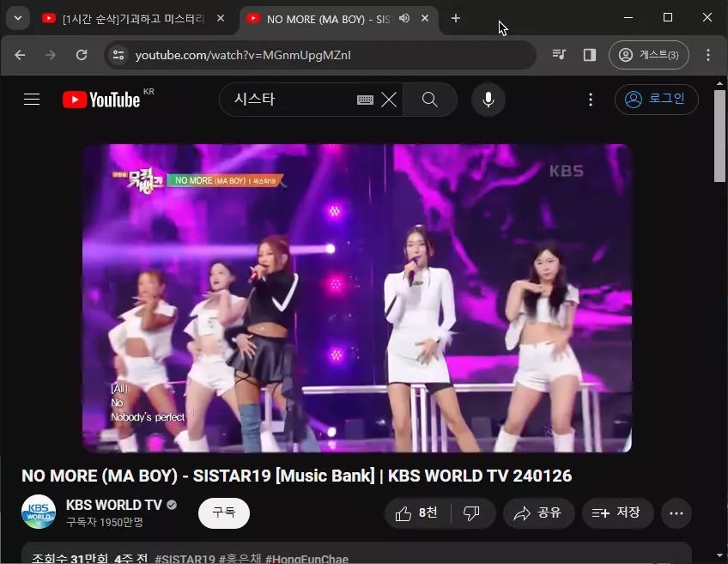Click the 구독자 1950만명 subscriber count
Screen dimensions: 728x564
point(105,522)
